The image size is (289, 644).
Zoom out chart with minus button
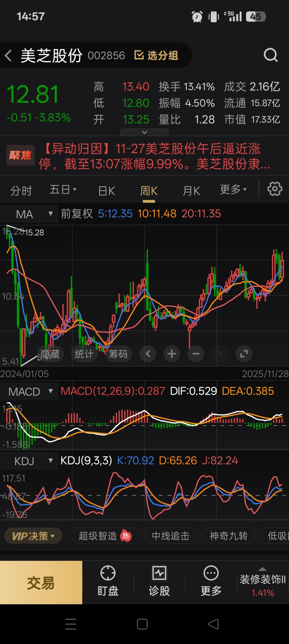pos(196,354)
